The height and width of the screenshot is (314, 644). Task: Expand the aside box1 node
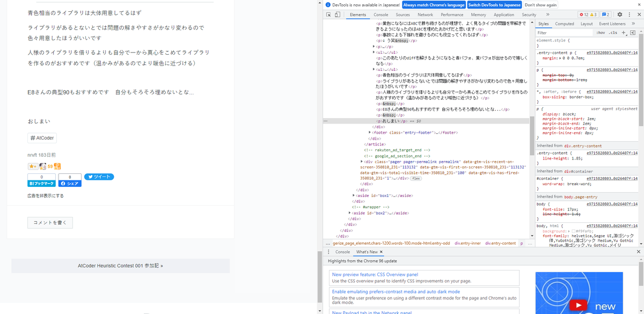point(354,195)
